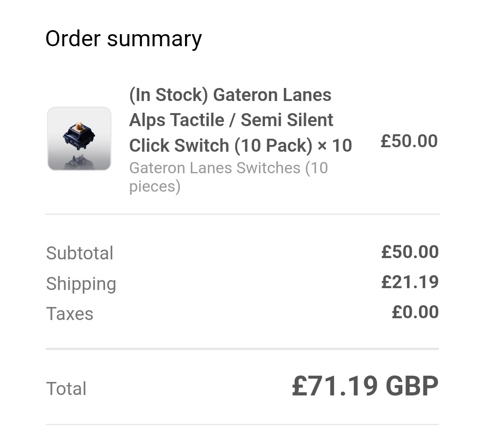Click the £21.19 shipping cost
The width and height of the screenshot is (485, 448).
click(410, 282)
